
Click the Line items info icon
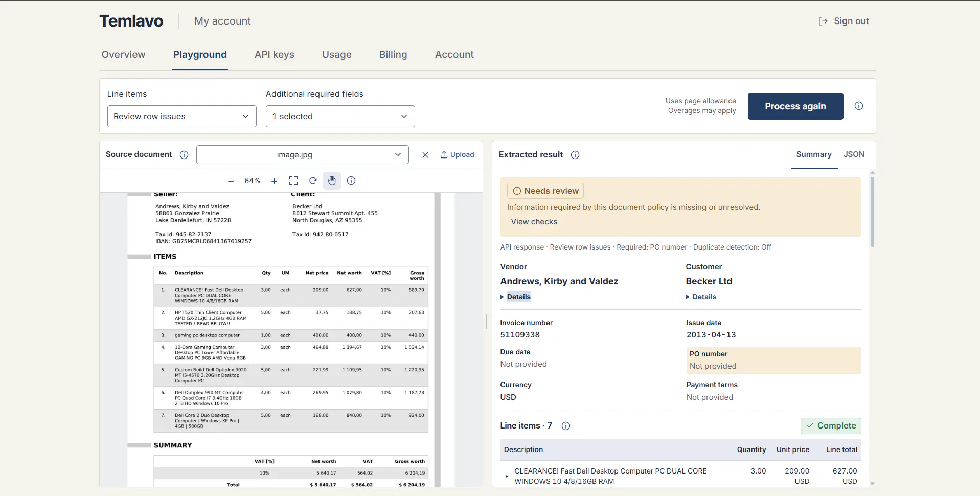click(566, 426)
